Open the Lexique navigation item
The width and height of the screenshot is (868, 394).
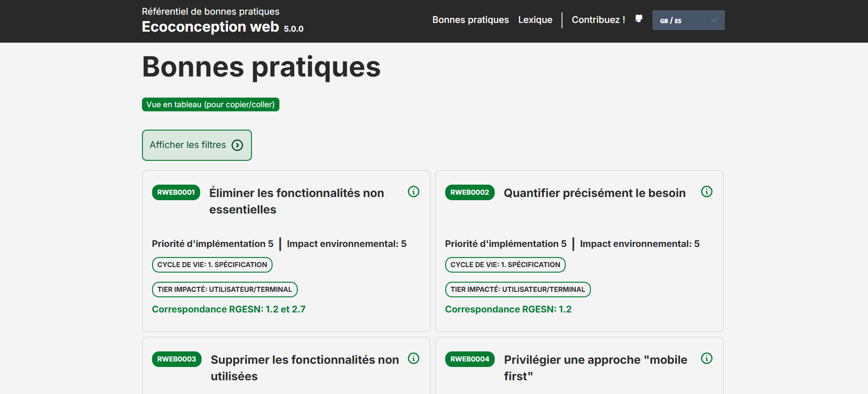tap(535, 20)
